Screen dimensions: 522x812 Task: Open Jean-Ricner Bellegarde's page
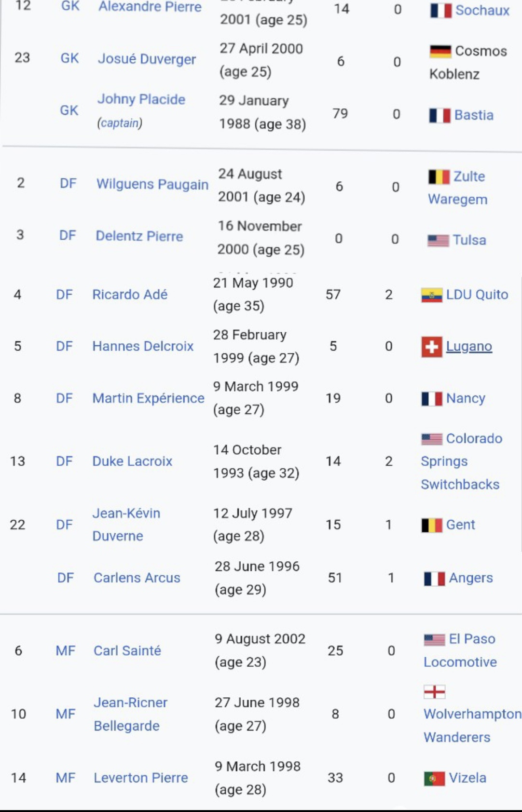tap(130, 714)
